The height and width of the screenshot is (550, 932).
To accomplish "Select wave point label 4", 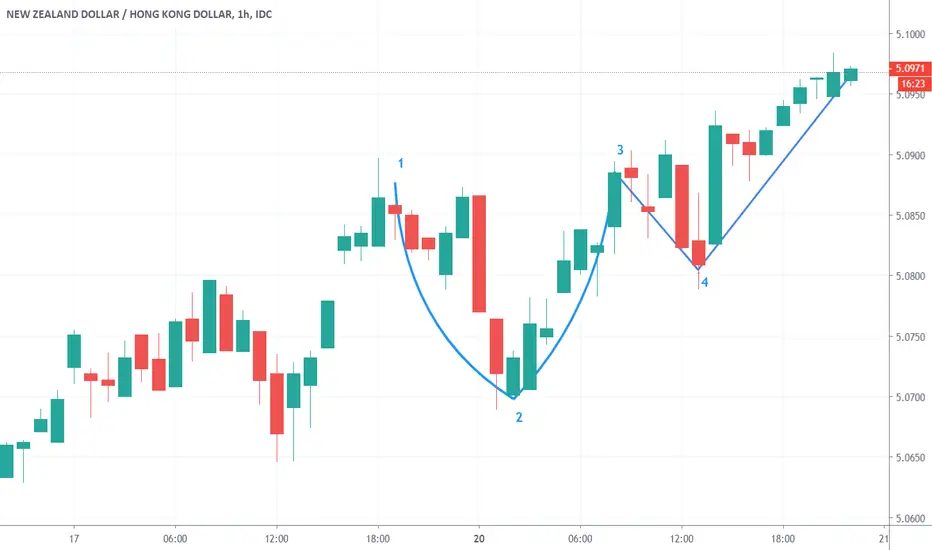I will pyautogui.click(x=704, y=282).
